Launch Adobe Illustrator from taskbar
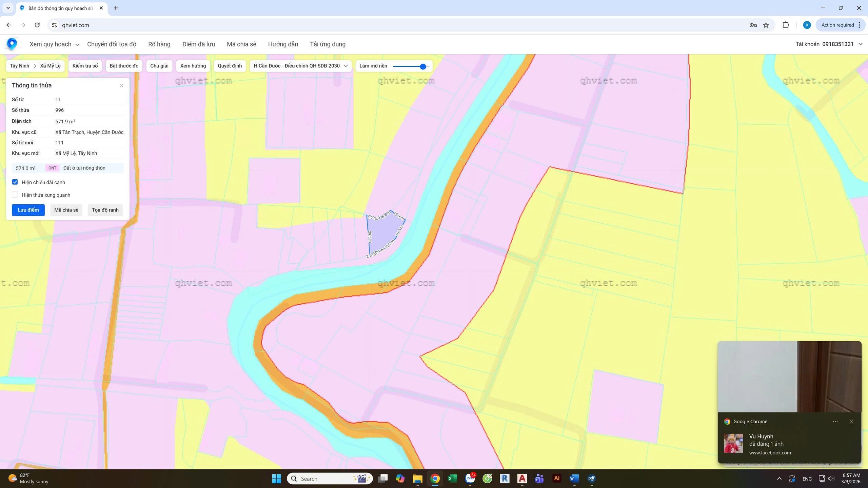Viewport: 868px width, 488px height. 556,478
